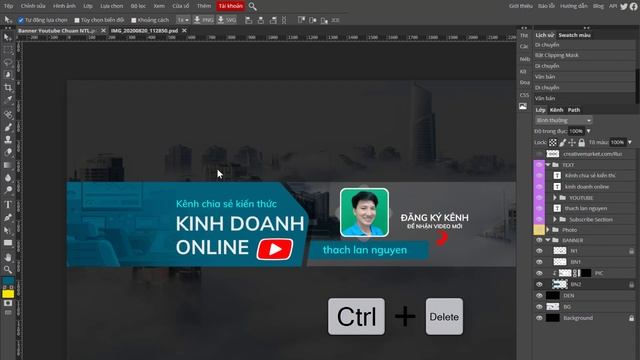Select the Brush tool
The width and height of the screenshot is (640, 360).
(8, 127)
